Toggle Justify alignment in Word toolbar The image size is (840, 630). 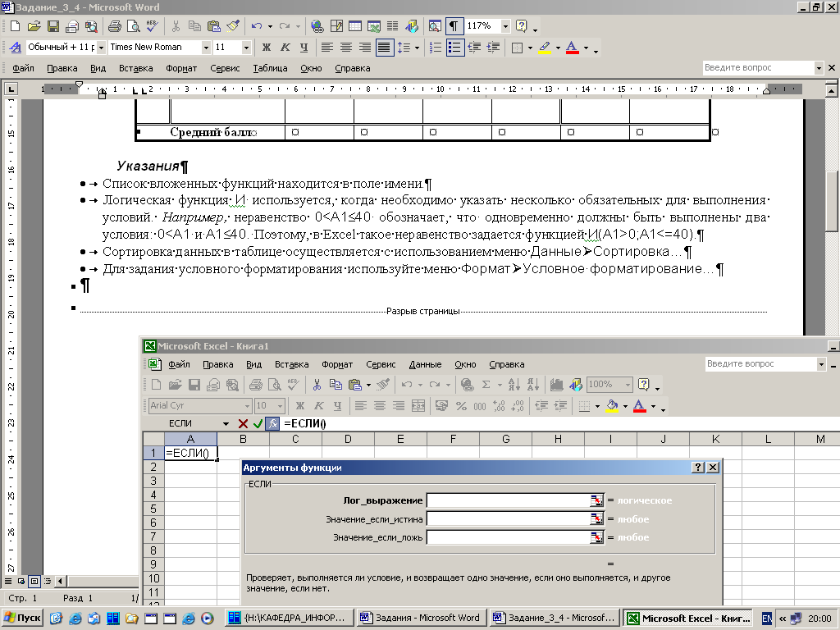pos(384,47)
